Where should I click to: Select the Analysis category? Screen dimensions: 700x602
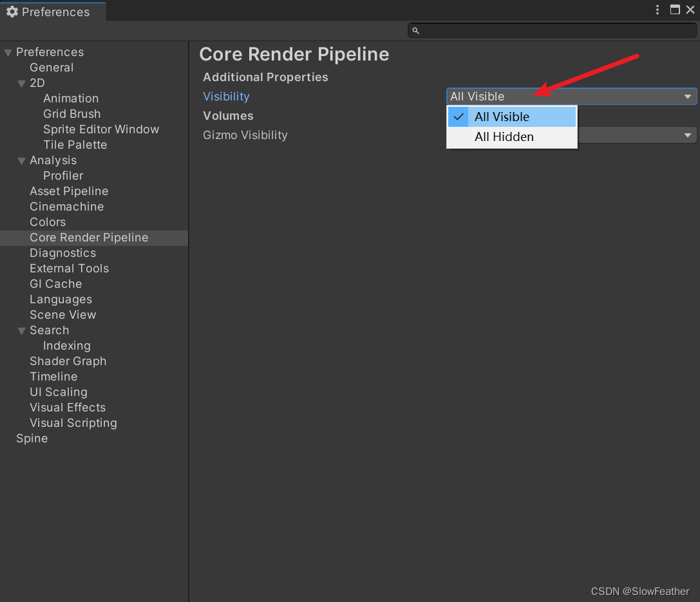[x=53, y=160]
